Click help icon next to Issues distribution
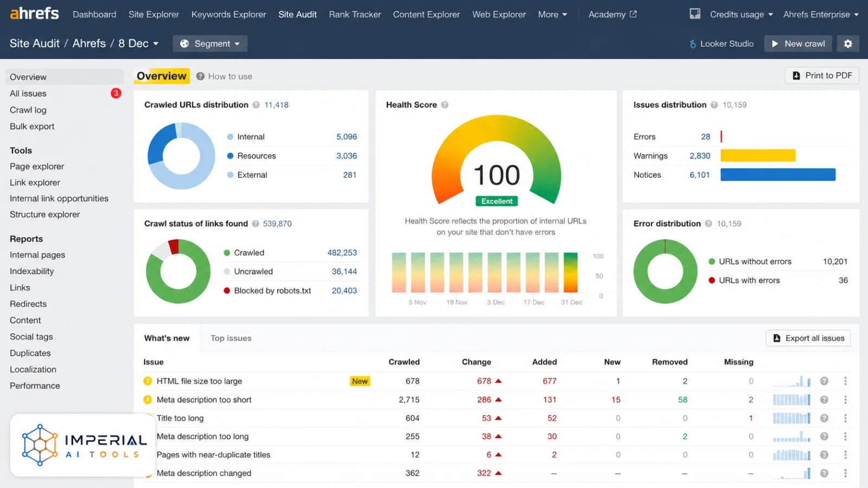The image size is (868, 488). tap(714, 105)
